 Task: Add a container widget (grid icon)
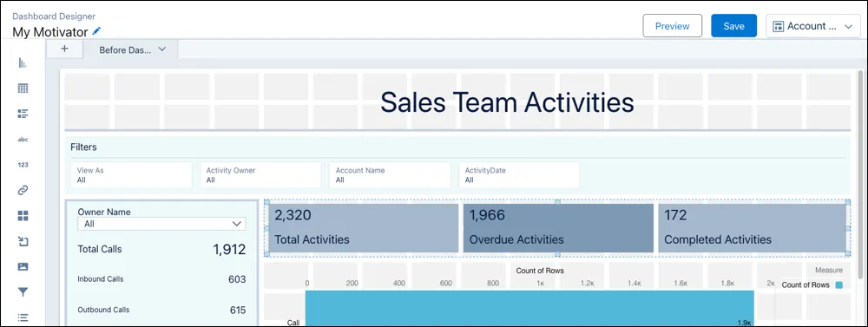click(23, 216)
